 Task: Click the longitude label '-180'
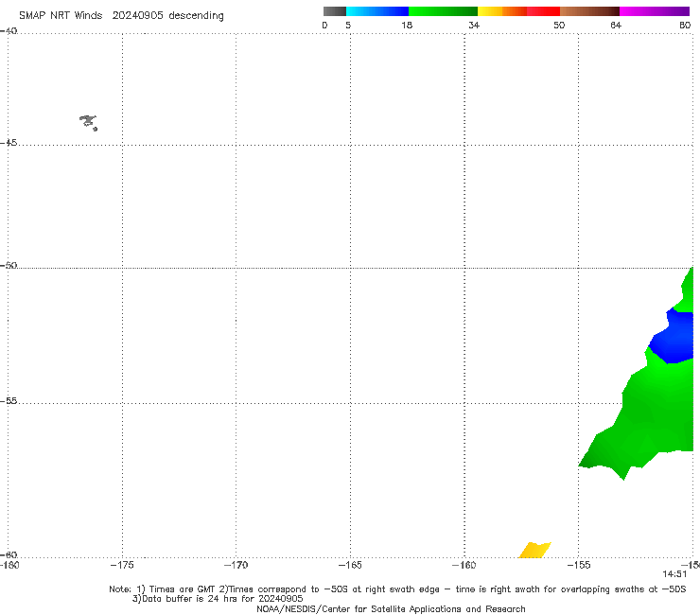[x=9, y=565]
